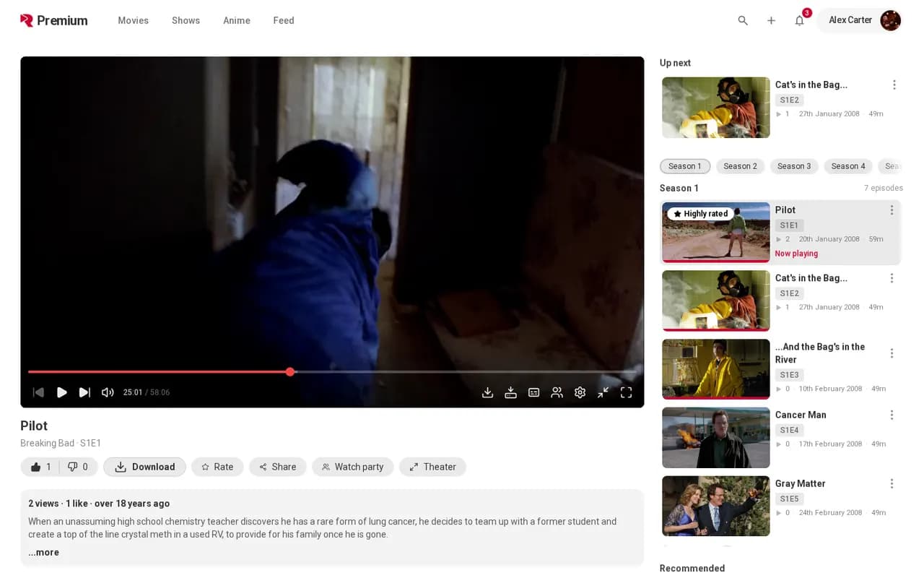The image size is (924, 578).
Task: Open Alex Carter profile menu
Action: pos(860,20)
